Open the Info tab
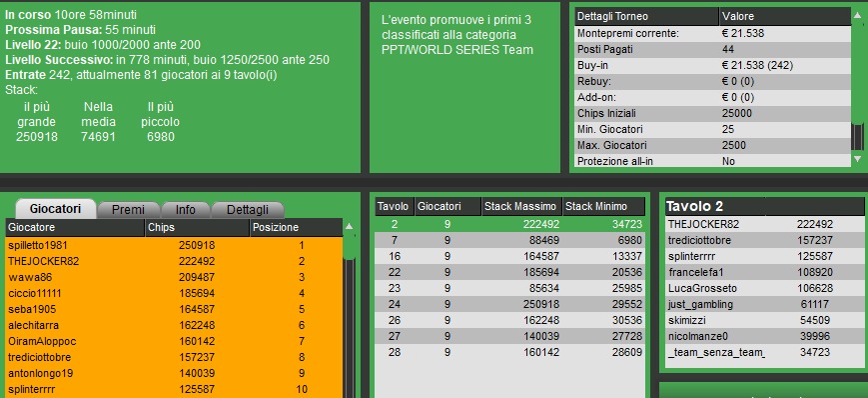This screenshot has width=868, height=398. 186,210
